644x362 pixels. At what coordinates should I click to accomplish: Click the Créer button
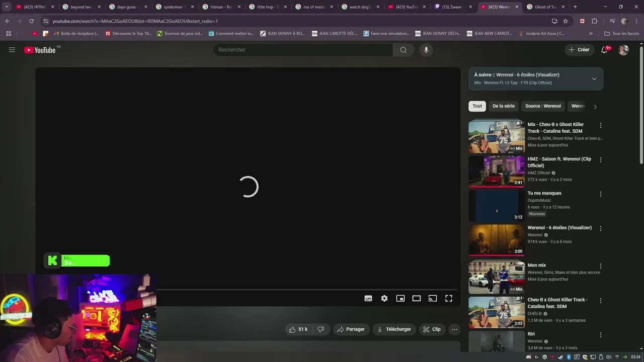point(579,50)
